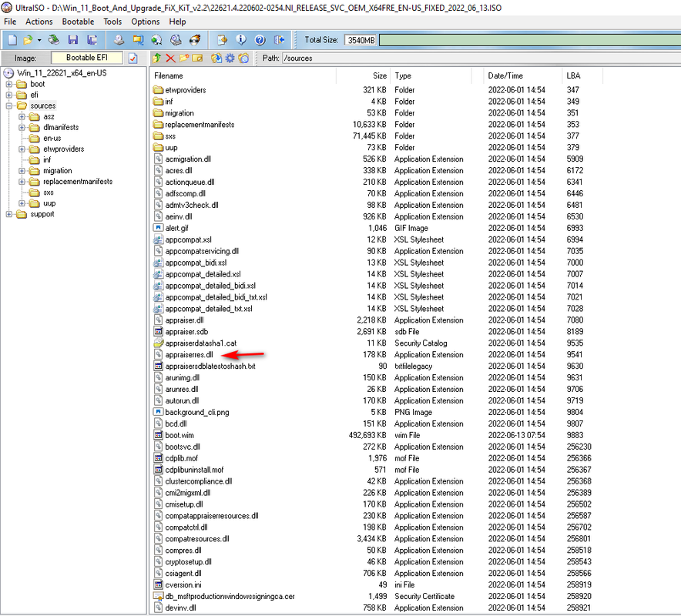Click the Convert image disc icon

click(157, 40)
